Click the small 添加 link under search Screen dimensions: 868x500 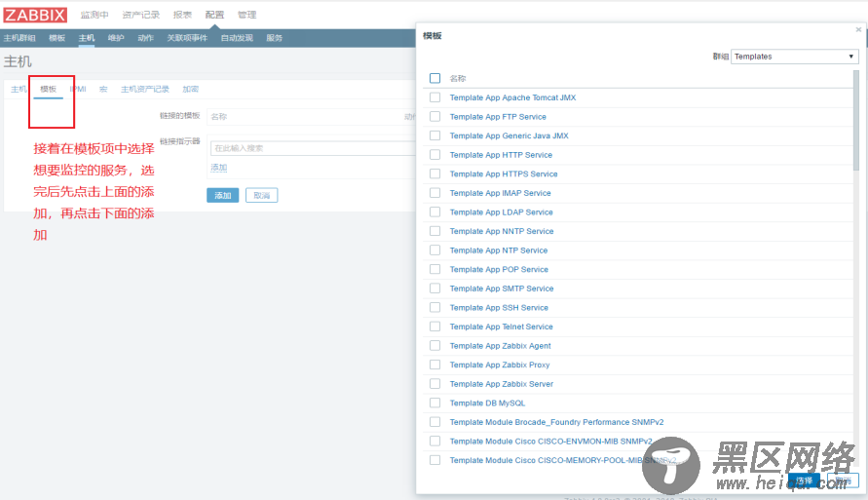click(219, 168)
